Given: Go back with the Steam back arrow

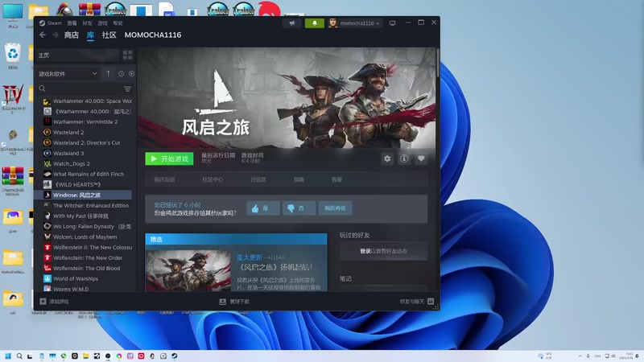Looking at the screenshot, I should (43, 35).
